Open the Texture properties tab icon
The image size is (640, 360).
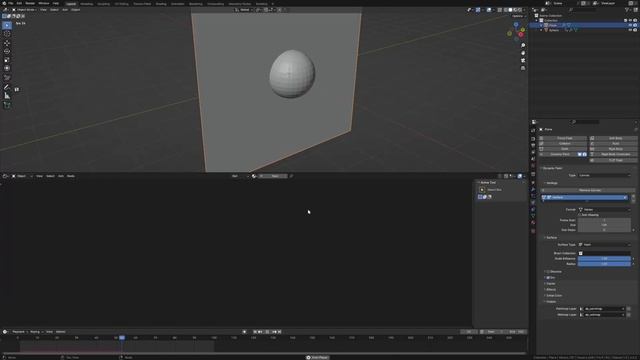pos(533,231)
